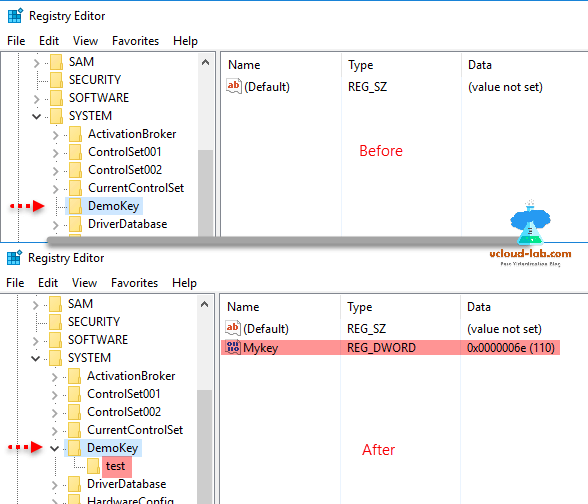This screenshot has width=588, height=504.
Task: Select SECURITY folder icon in top window
Action: [57, 80]
